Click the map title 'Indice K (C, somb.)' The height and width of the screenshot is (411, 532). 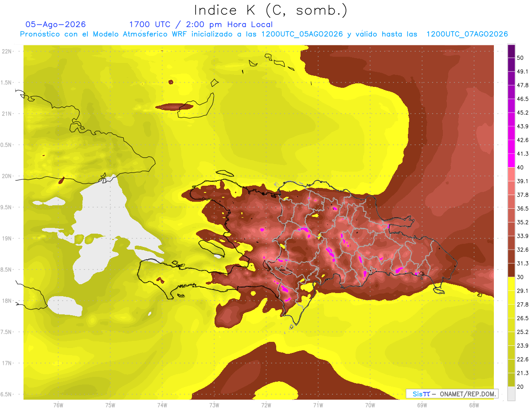(271, 10)
